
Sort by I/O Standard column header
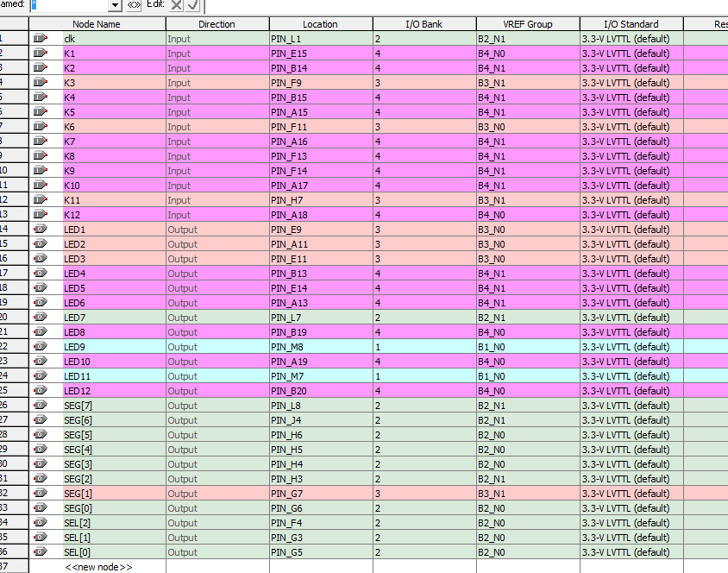click(631, 24)
